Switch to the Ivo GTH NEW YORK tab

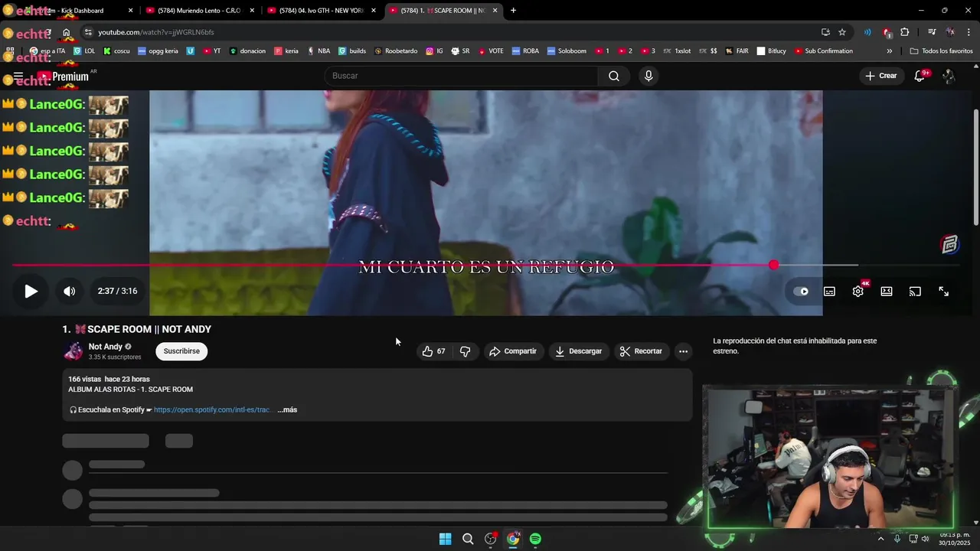322,11
